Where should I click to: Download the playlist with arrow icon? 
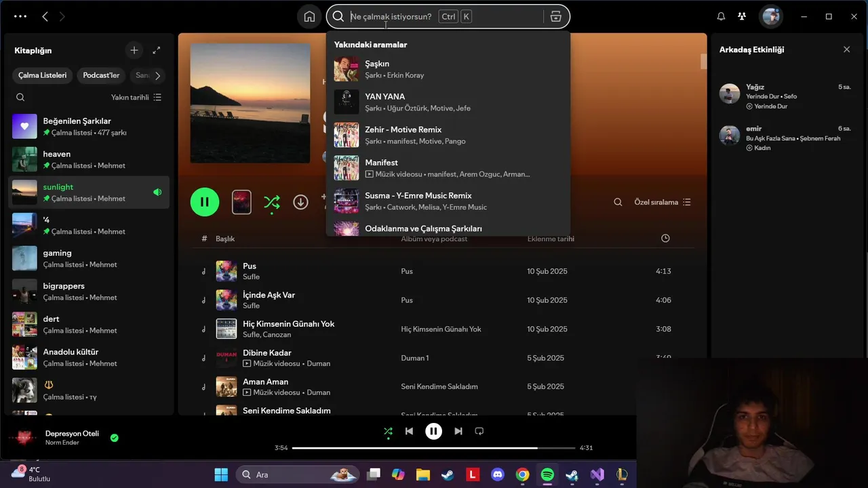tap(300, 202)
